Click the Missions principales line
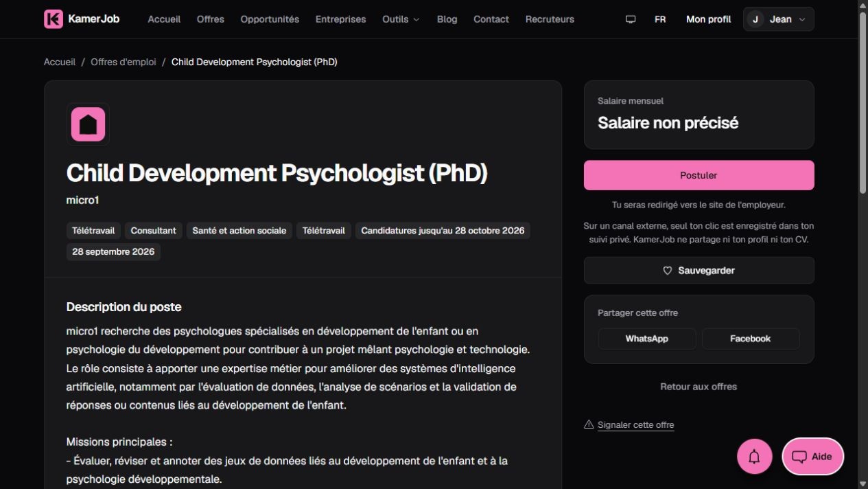This screenshot has height=489, width=868. (119, 442)
